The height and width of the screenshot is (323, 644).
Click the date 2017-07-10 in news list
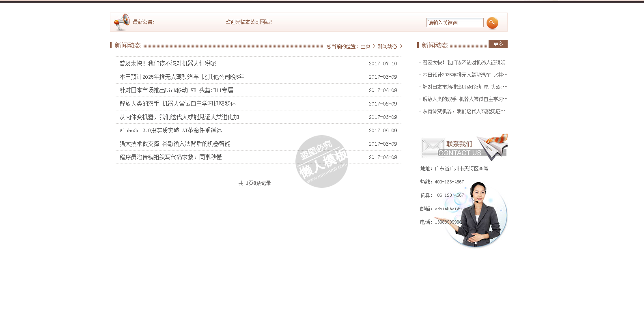point(383,64)
